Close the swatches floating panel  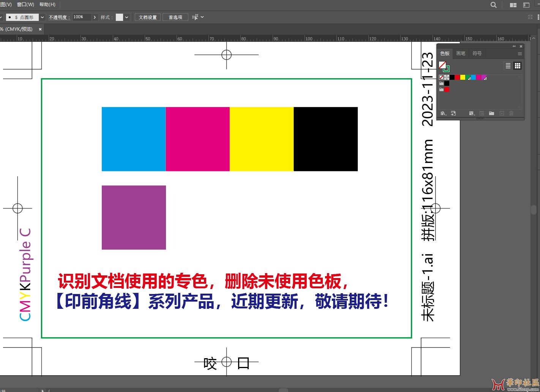pos(521,46)
